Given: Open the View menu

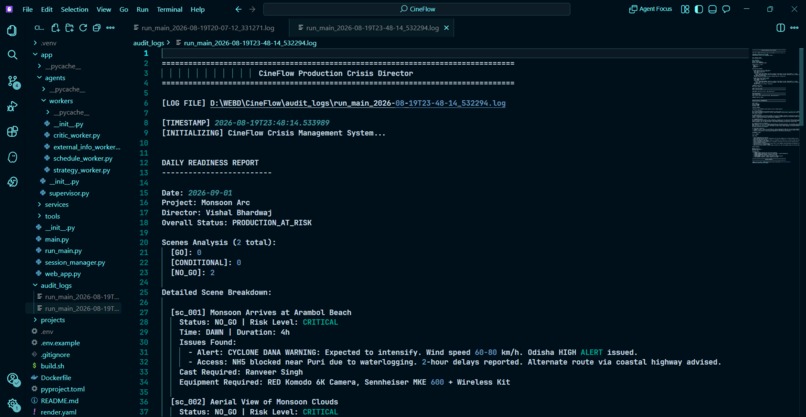Looking at the screenshot, I should pos(104,9).
